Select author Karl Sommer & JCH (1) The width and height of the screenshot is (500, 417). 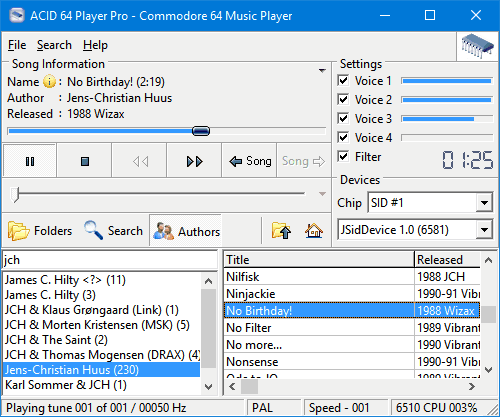pos(102,385)
